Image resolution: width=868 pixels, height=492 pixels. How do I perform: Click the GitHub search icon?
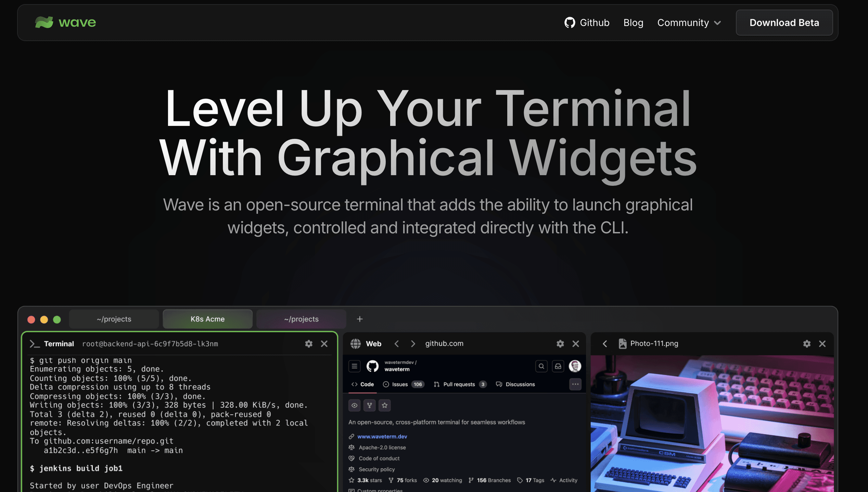[x=541, y=366]
